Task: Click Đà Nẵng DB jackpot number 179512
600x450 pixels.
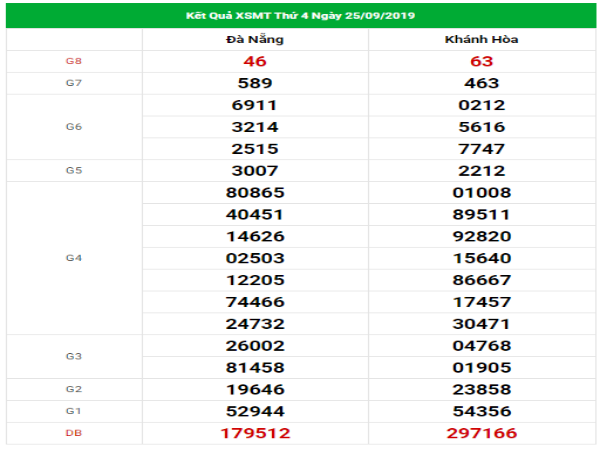Action: click(256, 432)
